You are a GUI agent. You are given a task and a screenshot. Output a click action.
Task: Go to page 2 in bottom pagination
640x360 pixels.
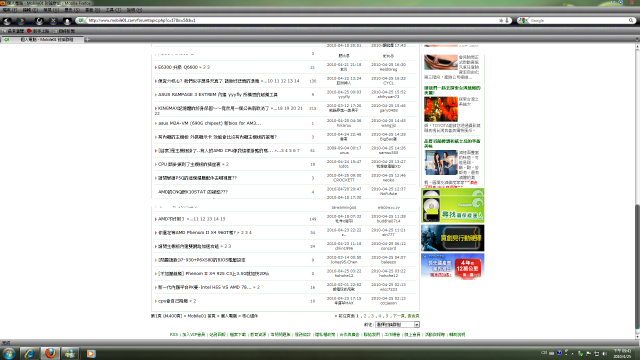coord(365,316)
